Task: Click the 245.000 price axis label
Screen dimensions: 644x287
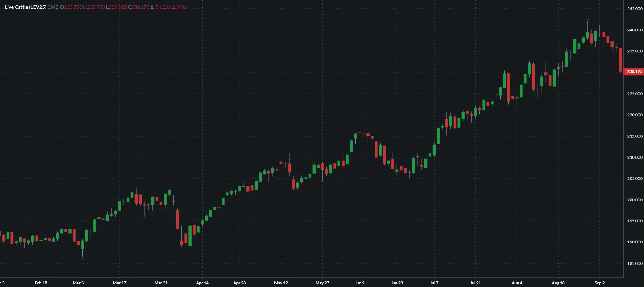Action: 635,9
